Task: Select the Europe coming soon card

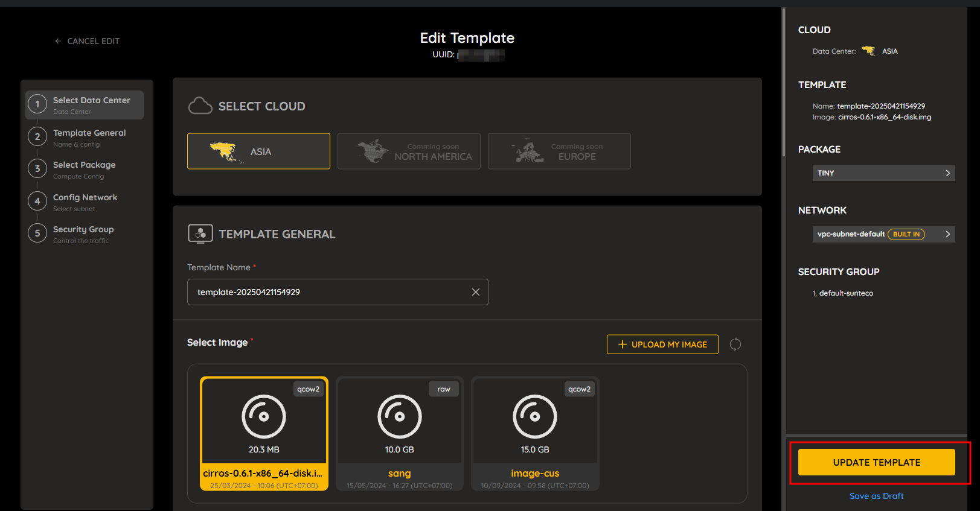Action: coord(559,151)
